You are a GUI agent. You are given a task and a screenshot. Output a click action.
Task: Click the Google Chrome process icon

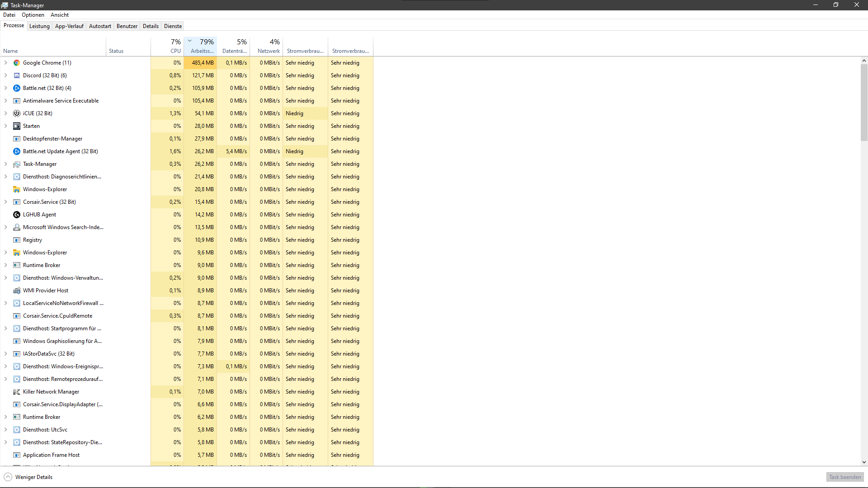point(17,63)
